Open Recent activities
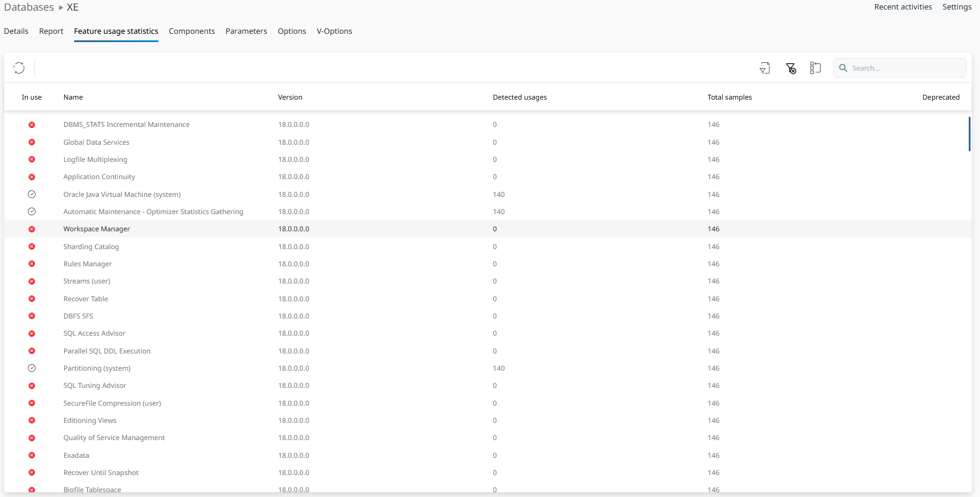The width and height of the screenshot is (980, 497). pyautogui.click(x=902, y=7)
